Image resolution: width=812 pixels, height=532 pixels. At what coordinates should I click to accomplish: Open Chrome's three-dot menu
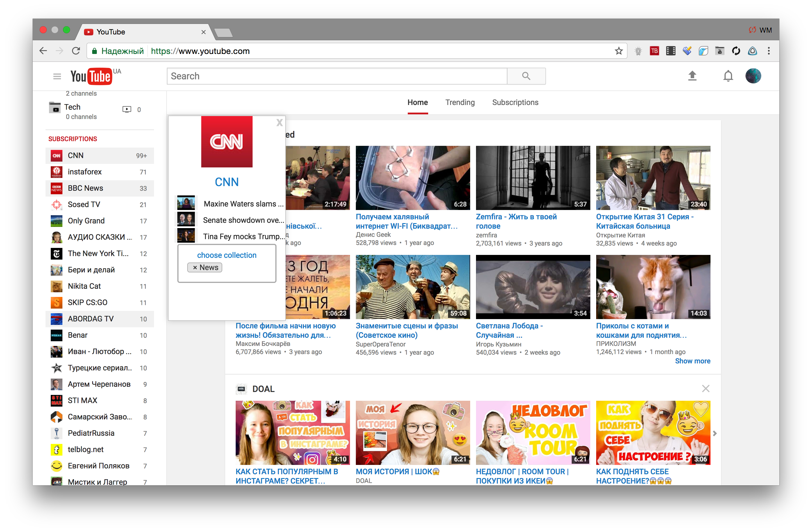[769, 50]
